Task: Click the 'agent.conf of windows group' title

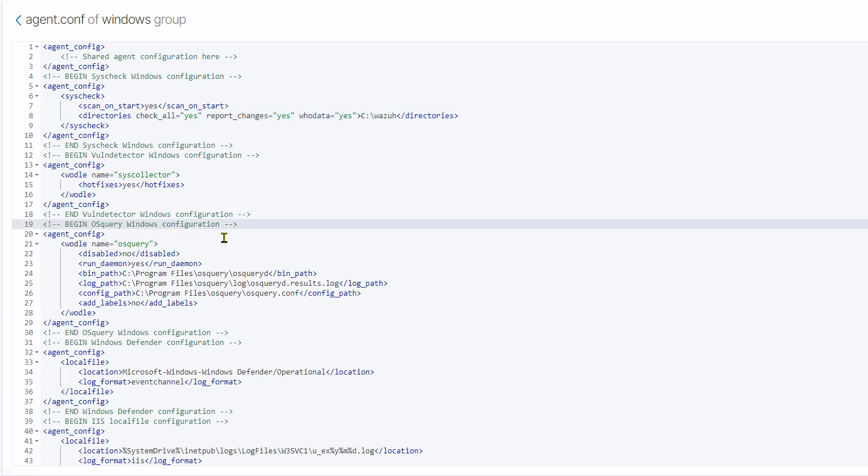Action: (106, 20)
